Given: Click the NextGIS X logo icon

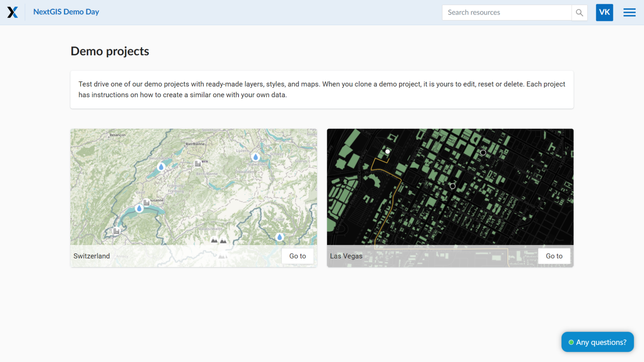Looking at the screenshot, I should click(13, 12).
